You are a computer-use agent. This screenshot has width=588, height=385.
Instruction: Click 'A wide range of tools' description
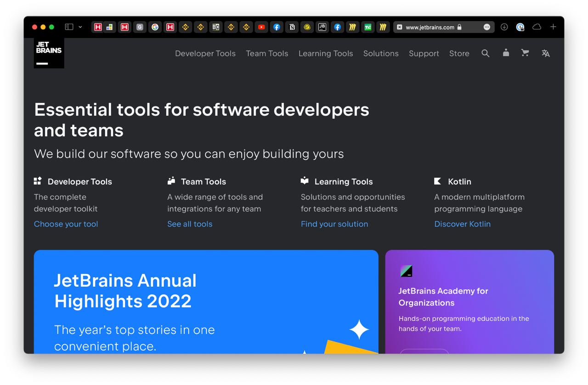click(215, 203)
